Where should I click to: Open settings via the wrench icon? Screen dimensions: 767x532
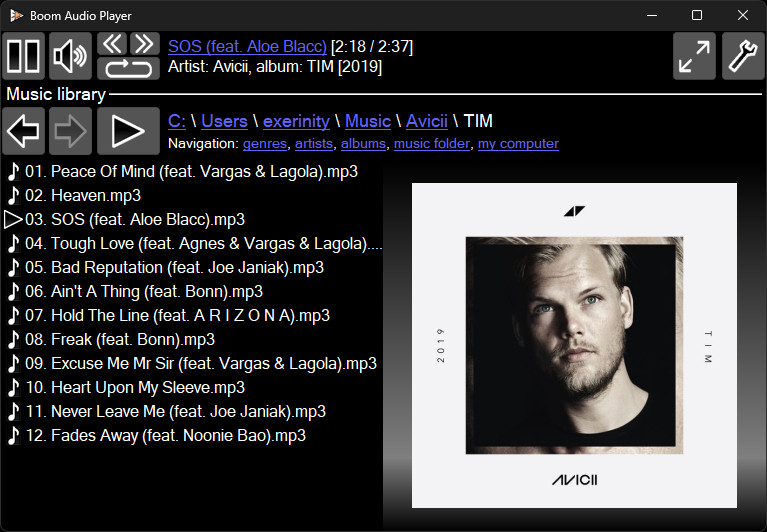743,56
